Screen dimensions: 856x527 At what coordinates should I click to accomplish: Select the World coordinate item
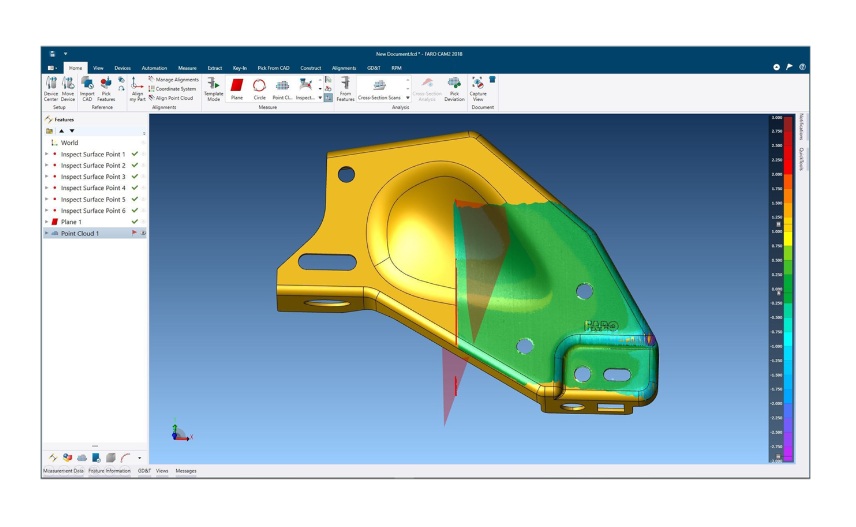click(69, 143)
